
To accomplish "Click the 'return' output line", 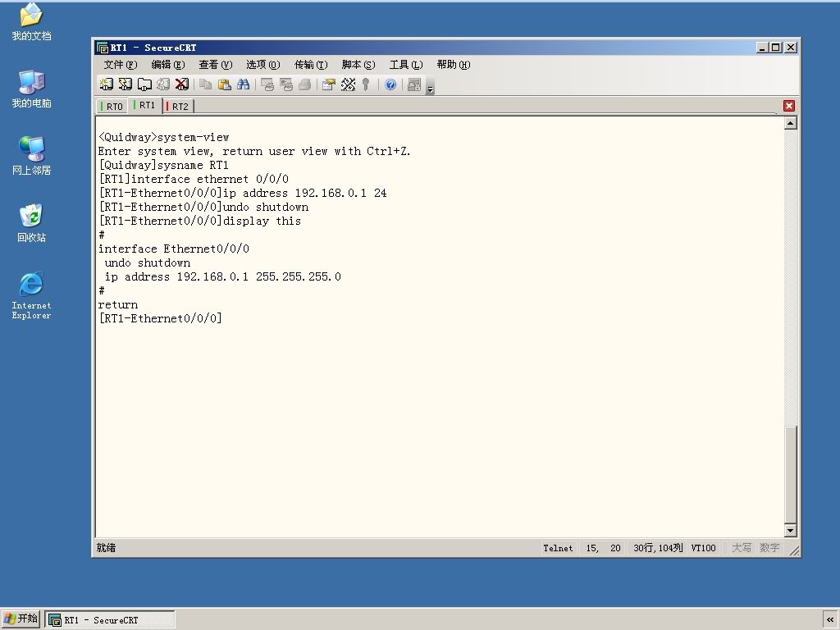I will (118, 304).
